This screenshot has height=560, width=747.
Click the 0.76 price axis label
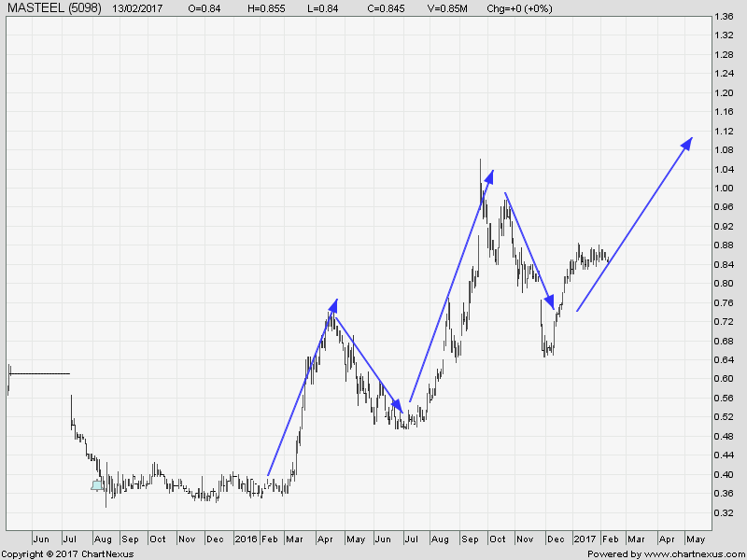pyautogui.click(x=725, y=302)
